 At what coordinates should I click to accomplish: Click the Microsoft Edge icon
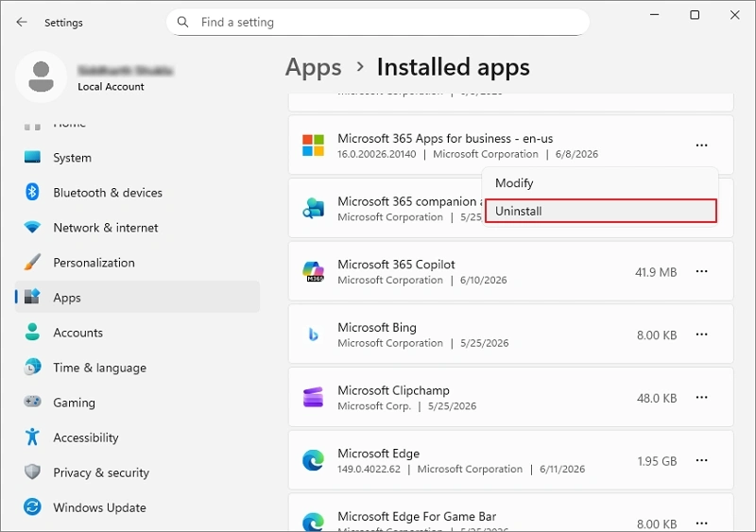pyautogui.click(x=314, y=460)
